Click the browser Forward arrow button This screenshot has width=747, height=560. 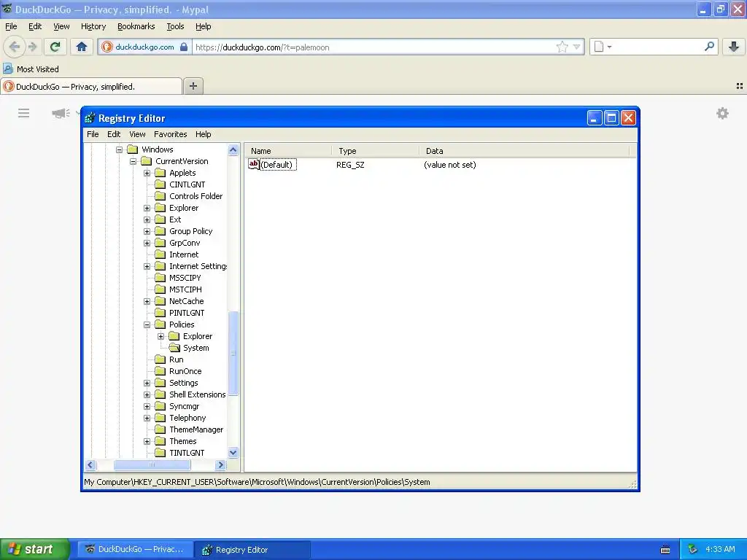(x=33, y=47)
